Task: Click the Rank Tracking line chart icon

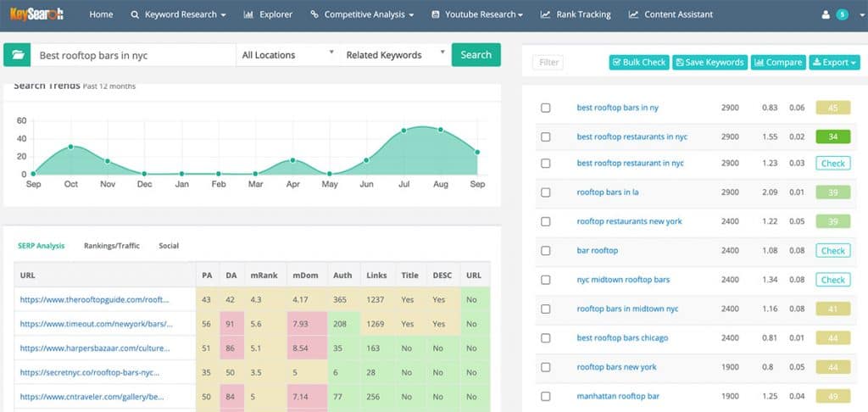Action: click(x=545, y=15)
